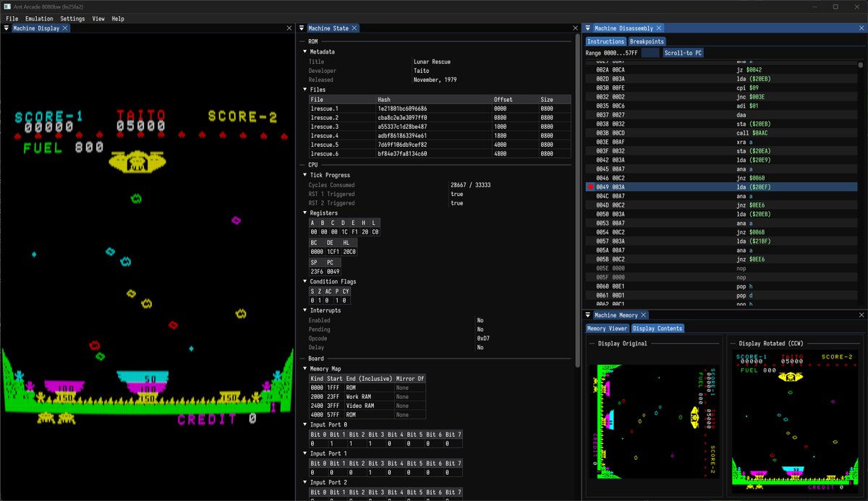Click the address input field beside Range
This screenshot has height=501, width=868.
[650, 53]
